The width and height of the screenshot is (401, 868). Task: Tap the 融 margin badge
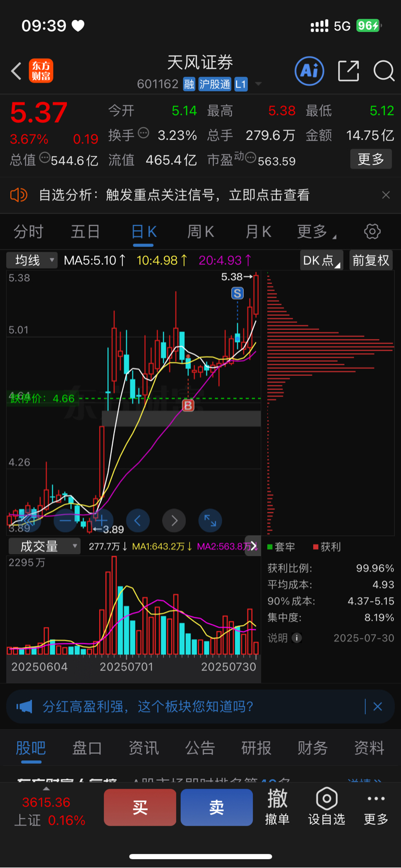coord(189,84)
